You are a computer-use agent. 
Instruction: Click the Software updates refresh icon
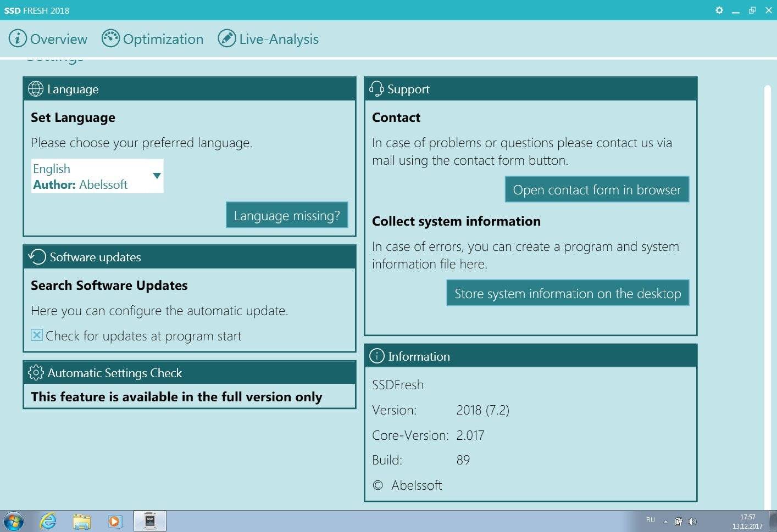pyautogui.click(x=37, y=257)
